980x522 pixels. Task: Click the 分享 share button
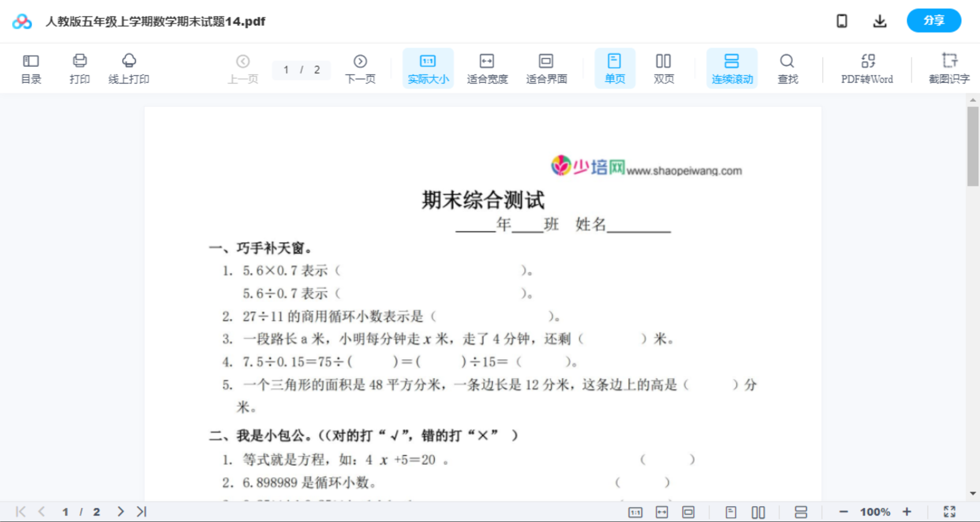933,20
